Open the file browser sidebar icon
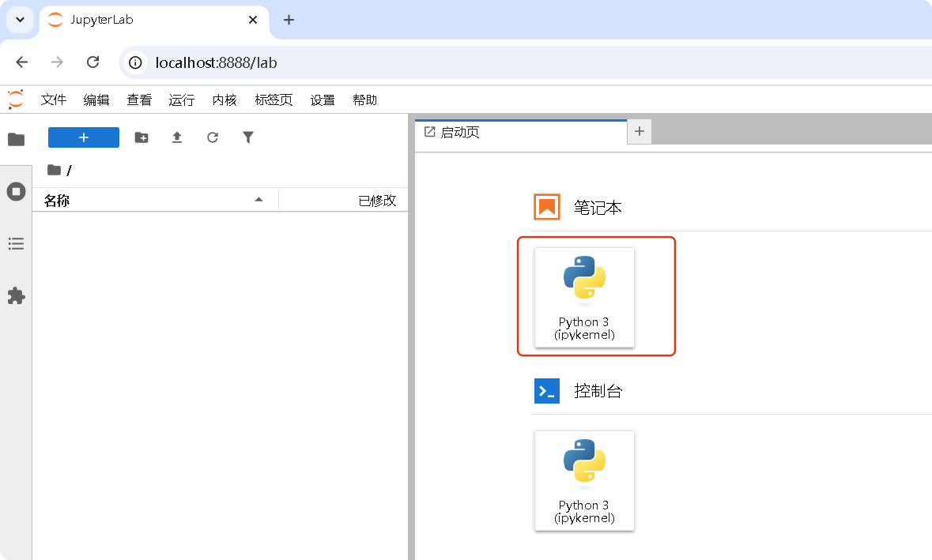 coord(16,140)
